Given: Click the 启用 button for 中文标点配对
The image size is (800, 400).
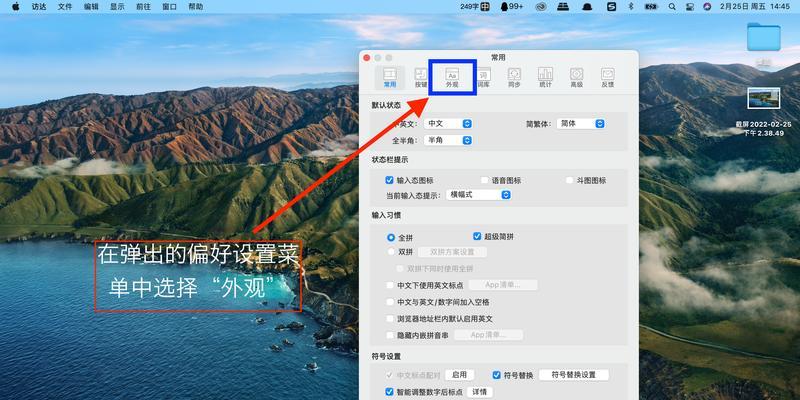Looking at the screenshot, I should point(460,374).
